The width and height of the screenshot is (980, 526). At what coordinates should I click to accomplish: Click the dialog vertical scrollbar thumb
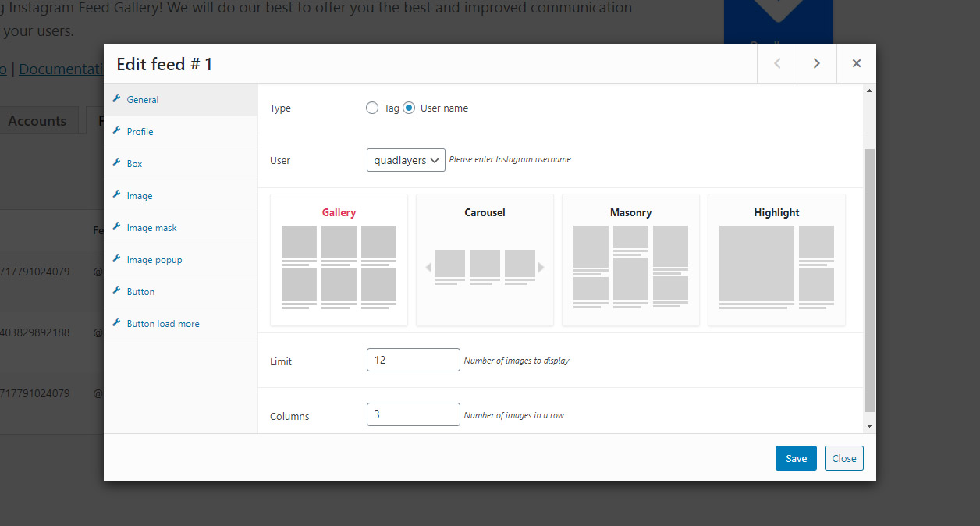pos(870,280)
